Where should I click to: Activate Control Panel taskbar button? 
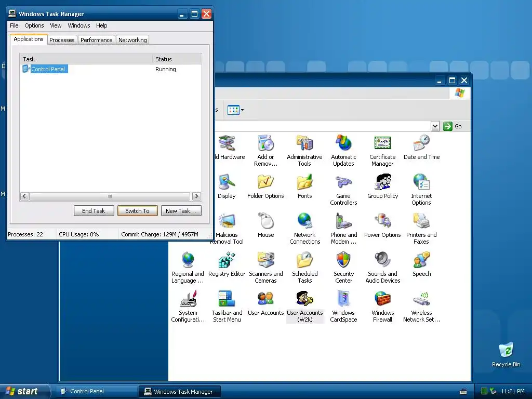(x=96, y=391)
